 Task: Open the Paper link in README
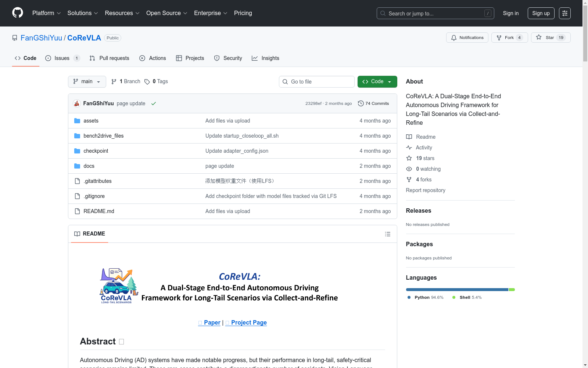tap(209, 322)
